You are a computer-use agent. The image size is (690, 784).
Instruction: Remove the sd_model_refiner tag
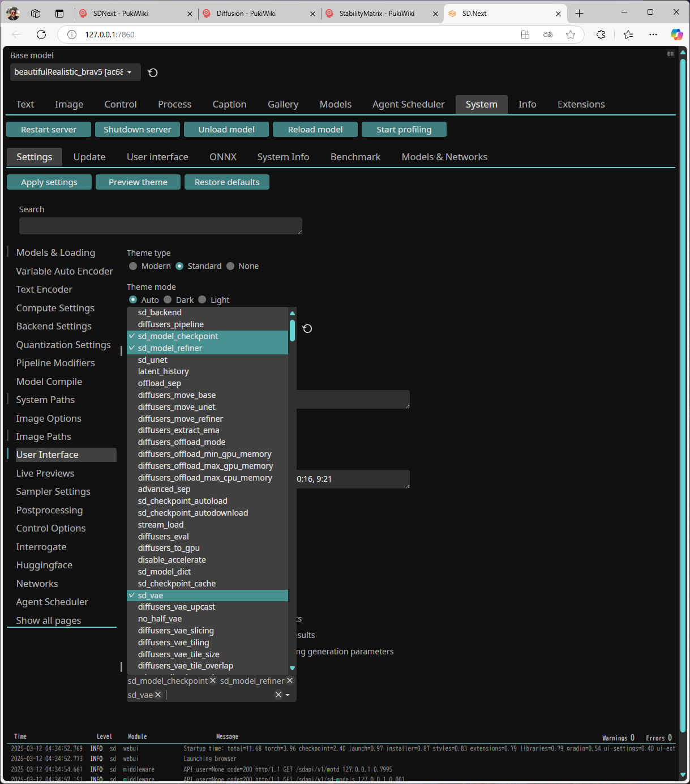pyautogui.click(x=290, y=680)
